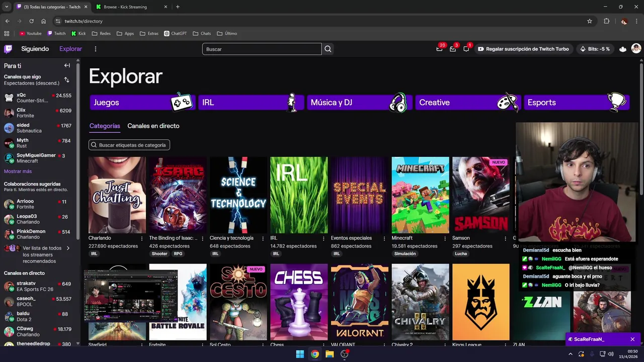Show hidden system tray icons

click(x=571, y=354)
